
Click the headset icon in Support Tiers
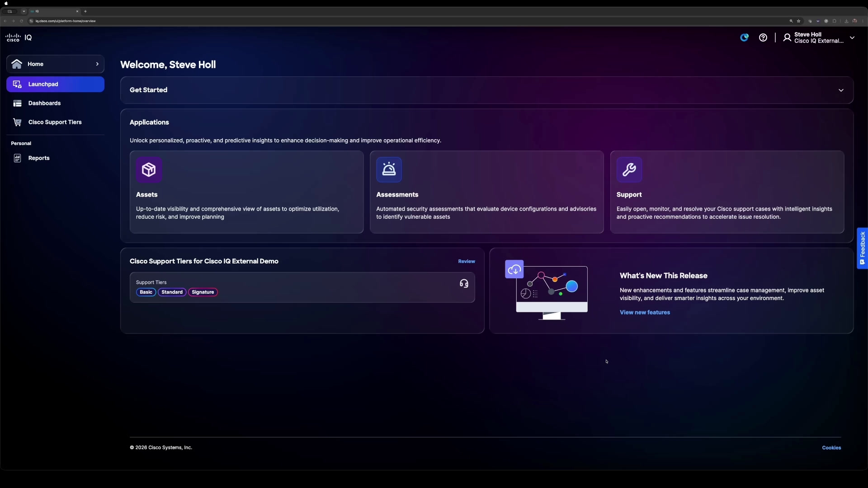[x=464, y=284]
